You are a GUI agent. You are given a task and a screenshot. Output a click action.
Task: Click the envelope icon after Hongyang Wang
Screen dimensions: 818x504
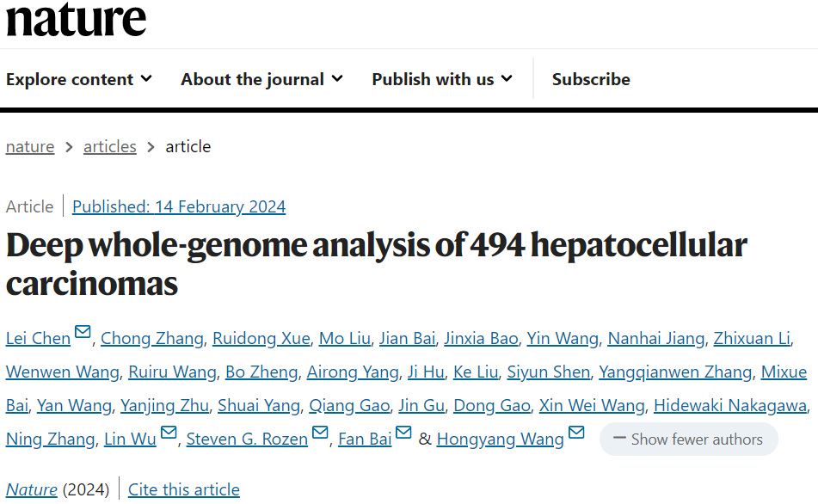click(576, 433)
